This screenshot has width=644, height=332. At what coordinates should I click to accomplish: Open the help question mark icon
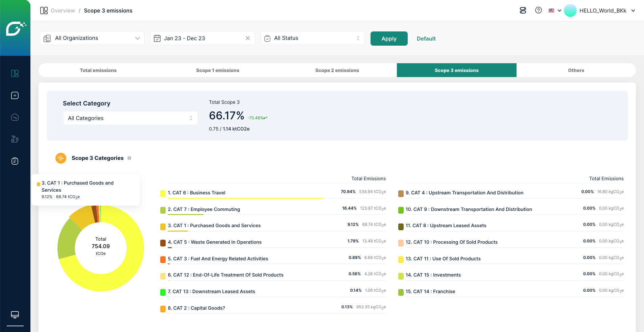pos(538,10)
